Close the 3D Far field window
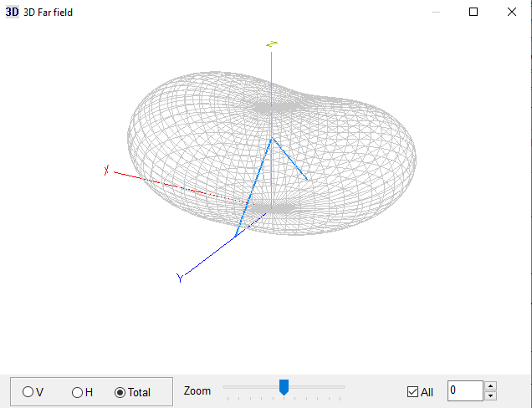532x408 pixels. point(512,12)
